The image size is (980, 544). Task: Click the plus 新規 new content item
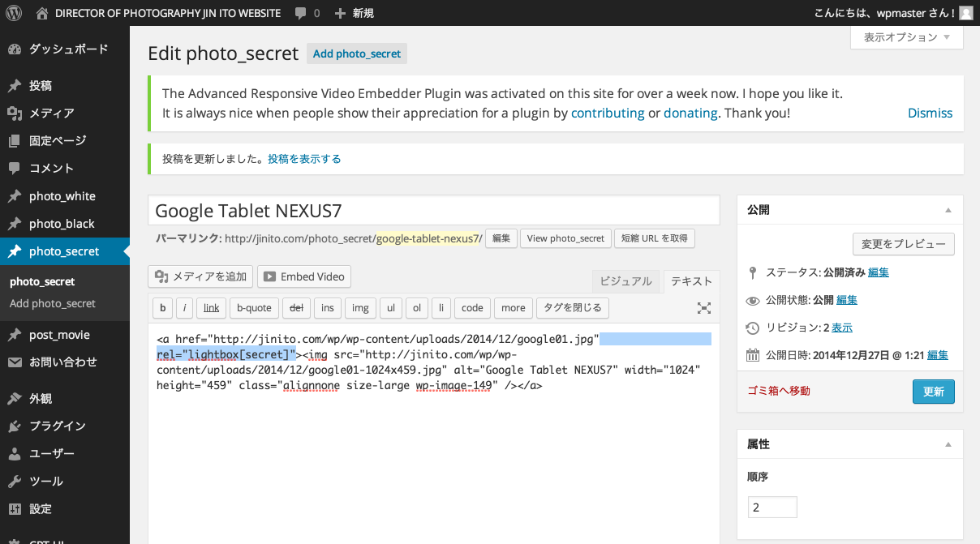[x=355, y=13]
